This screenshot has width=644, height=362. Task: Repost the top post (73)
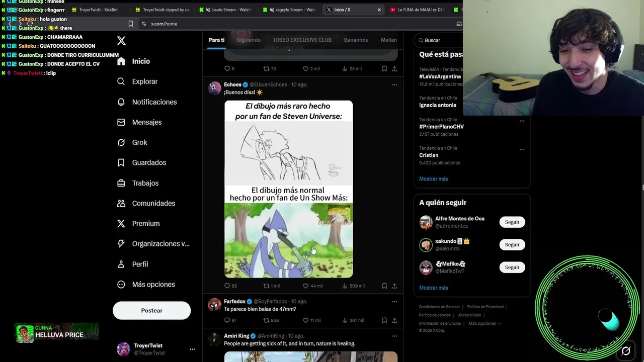[270, 68]
